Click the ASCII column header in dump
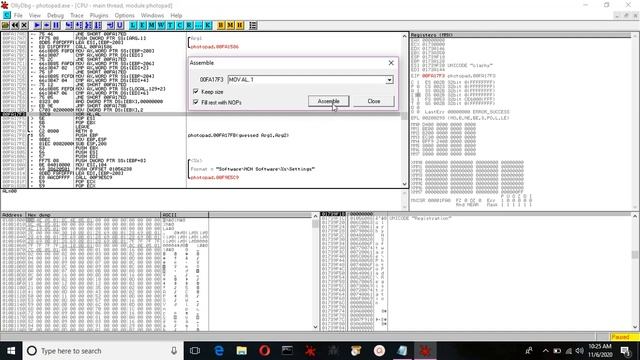Screen dimensions: 640x360 [x=184, y=215]
